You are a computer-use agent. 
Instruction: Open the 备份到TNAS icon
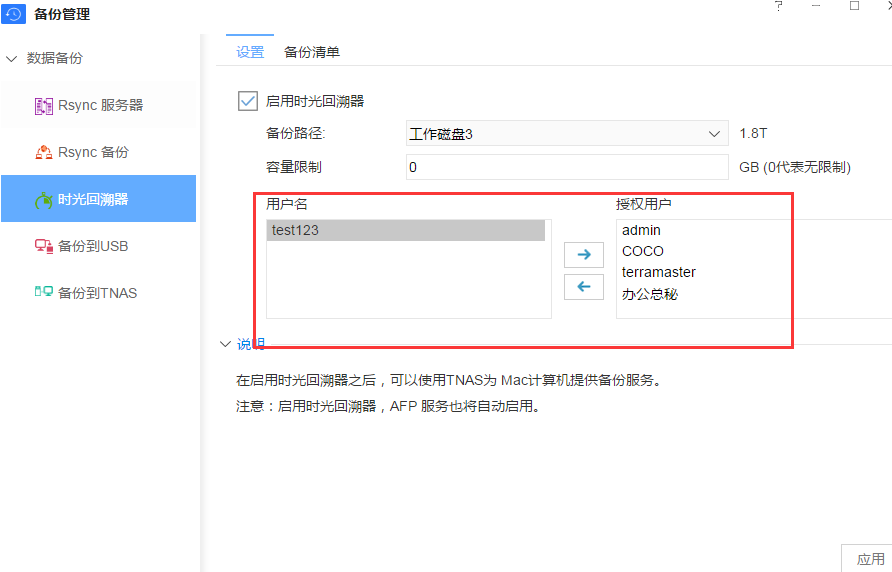[44, 293]
